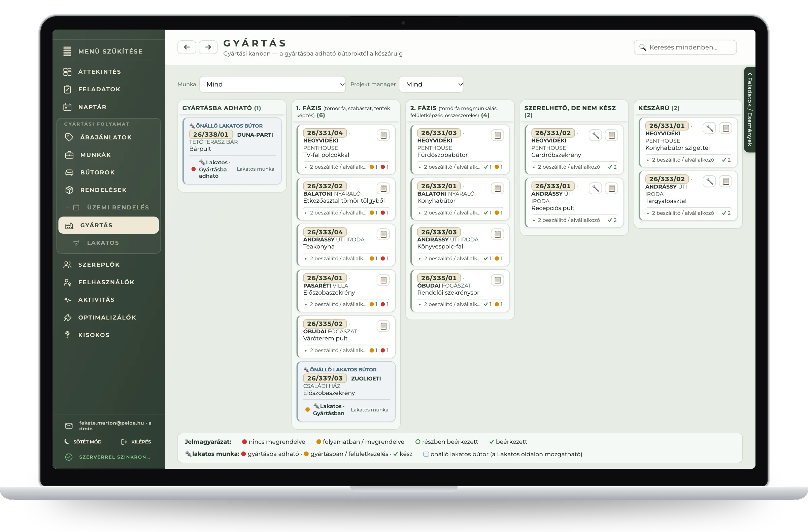Open Üzemi rendelés submenu item
Screen dimensions: 808x532
109,207
